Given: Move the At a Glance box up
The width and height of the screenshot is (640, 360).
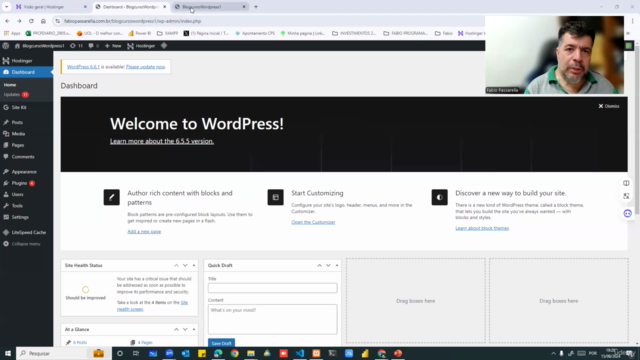Looking at the screenshot, I should (176, 330).
